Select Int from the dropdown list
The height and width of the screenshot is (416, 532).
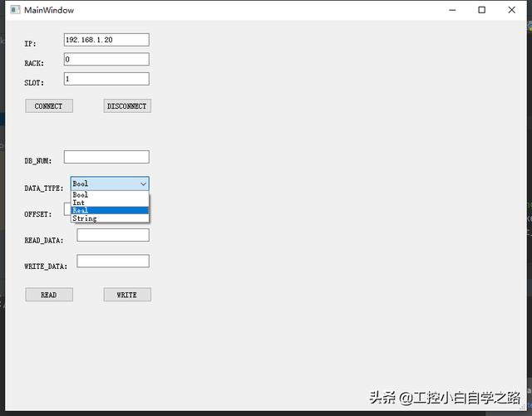tap(110, 203)
